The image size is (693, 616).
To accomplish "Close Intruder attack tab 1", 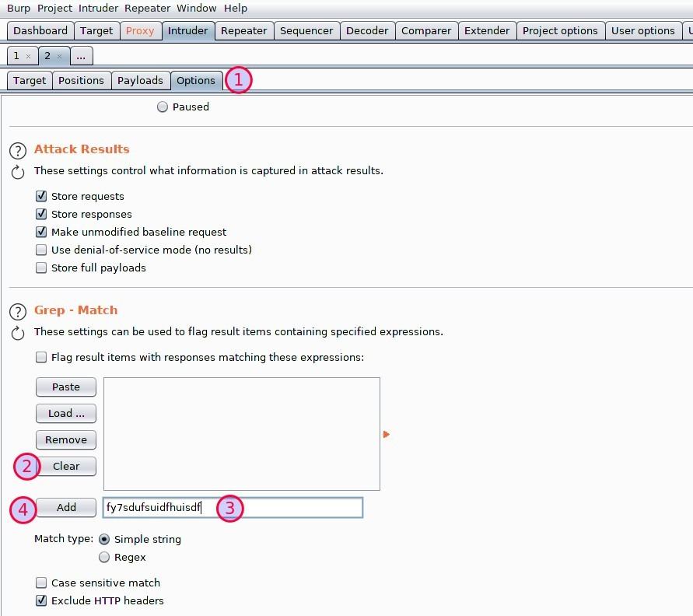I will [x=28, y=56].
